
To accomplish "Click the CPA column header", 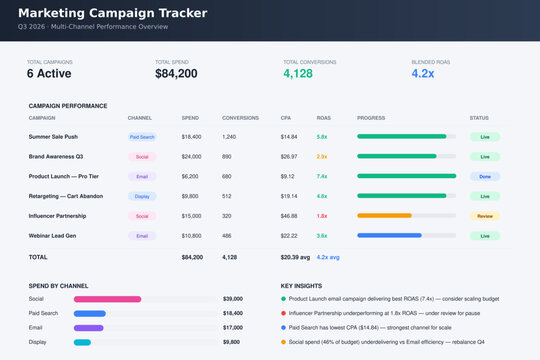I will coord(285,118).
